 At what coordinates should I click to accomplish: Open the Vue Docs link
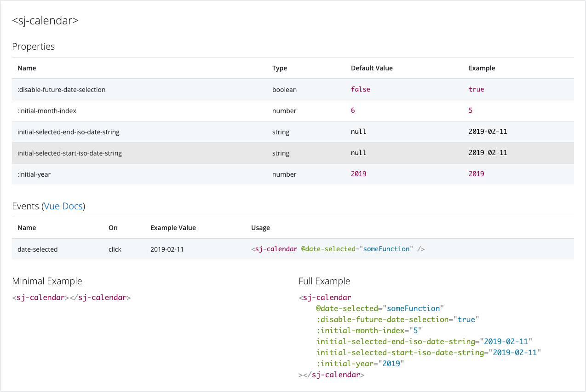tap(63, 206)
